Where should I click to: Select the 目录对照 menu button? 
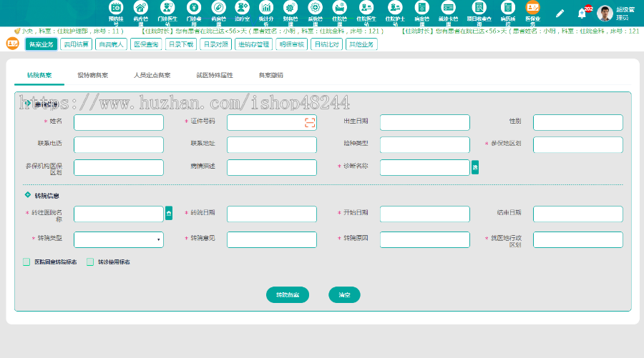point(215,44)
